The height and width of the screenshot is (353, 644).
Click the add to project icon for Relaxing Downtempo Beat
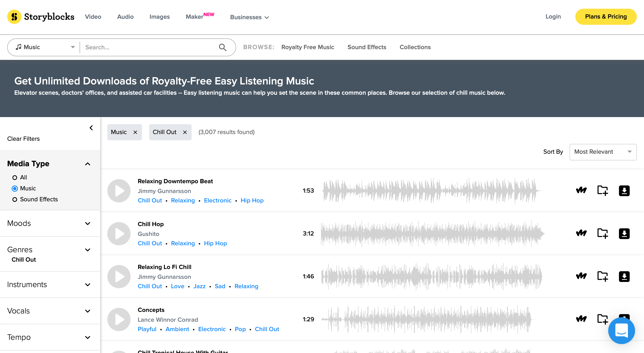602,190
